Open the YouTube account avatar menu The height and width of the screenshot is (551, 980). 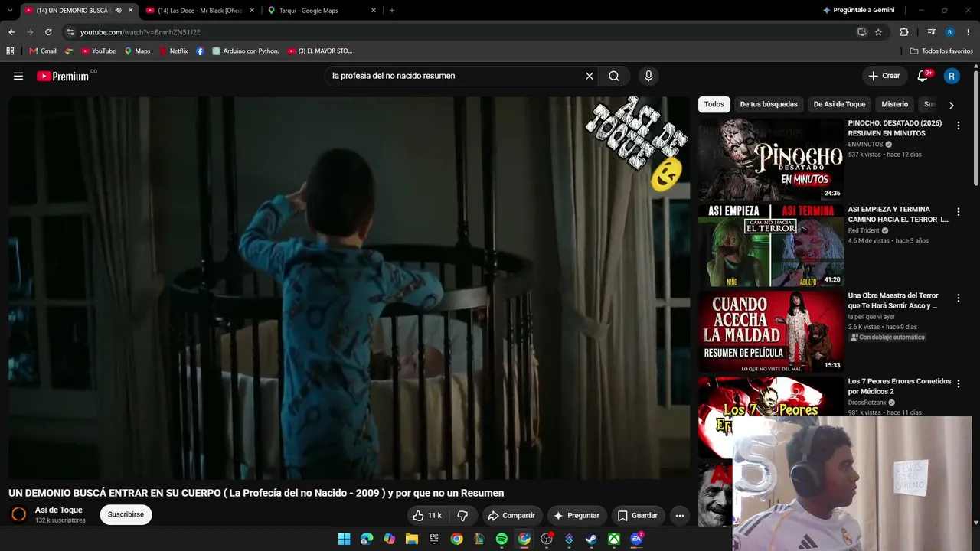coord(952,76)
